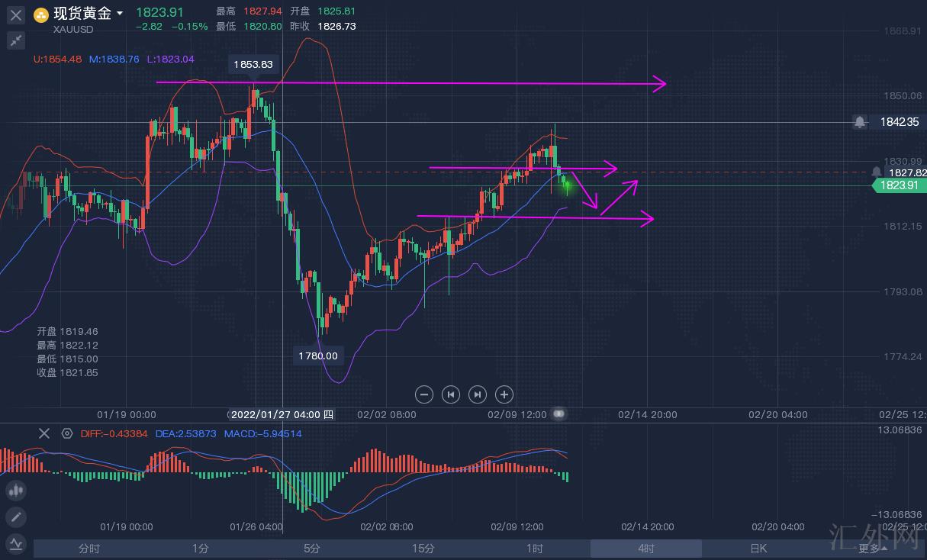This screenshot has height=560, width=927.
Task: Switch to 1时 timeframe tab
Action: 534,549
